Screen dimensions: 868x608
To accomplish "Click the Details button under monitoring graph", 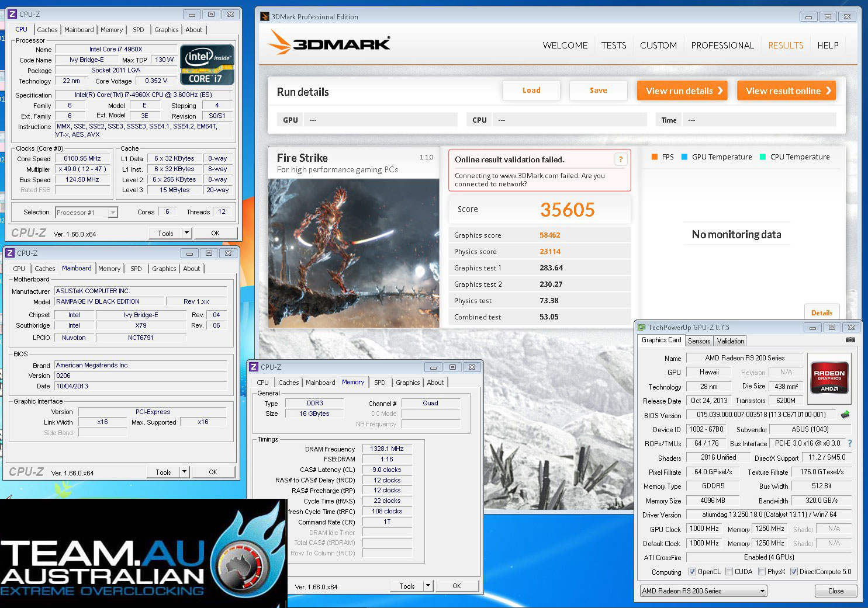I will tap(822, 312).
